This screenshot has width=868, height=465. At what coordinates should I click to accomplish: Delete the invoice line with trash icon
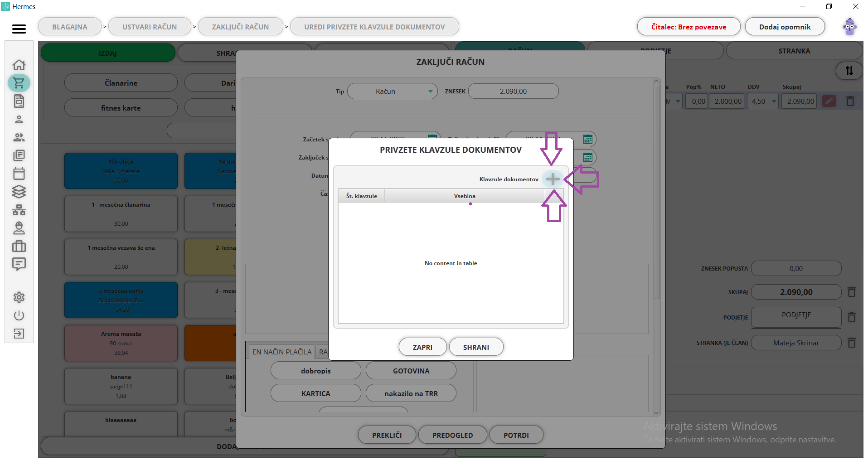pyautogui.click(x=850, y=102)
